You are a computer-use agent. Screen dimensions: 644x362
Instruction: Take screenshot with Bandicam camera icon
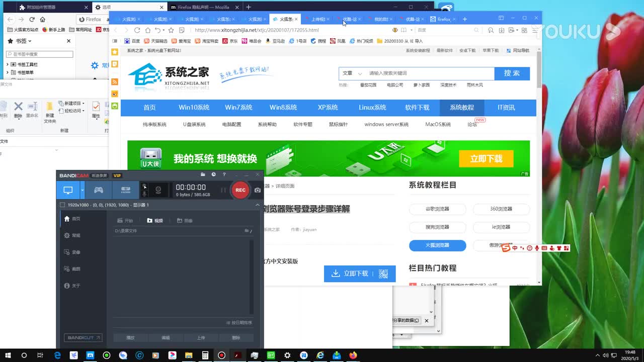pos(258,190)
